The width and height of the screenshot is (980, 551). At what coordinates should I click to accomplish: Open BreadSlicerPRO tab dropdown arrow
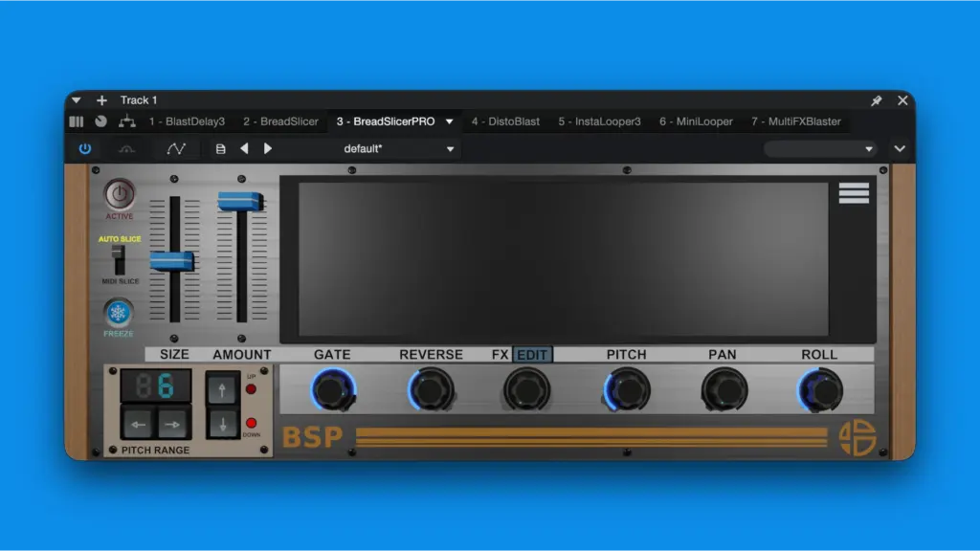(450, 121)
